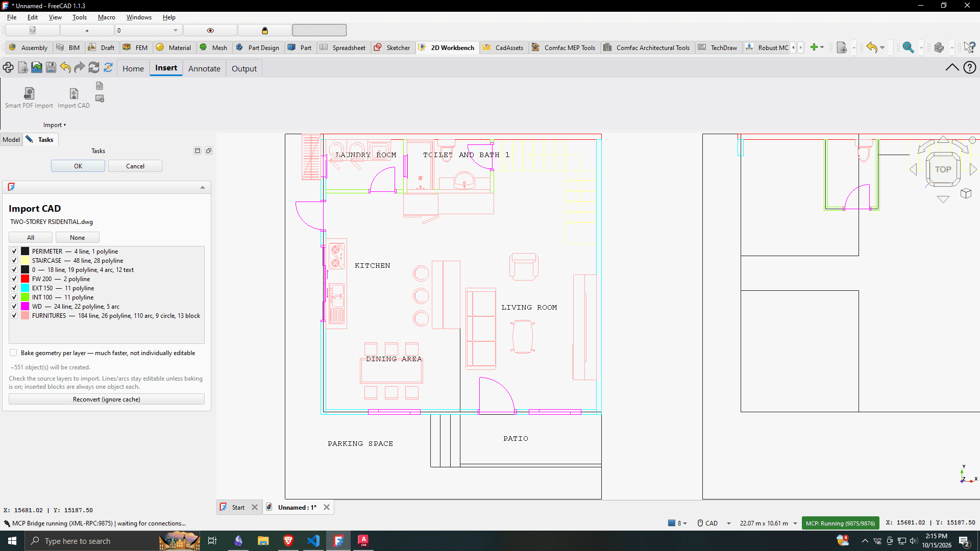Click the navigation cube TOP face

[943, 169]
